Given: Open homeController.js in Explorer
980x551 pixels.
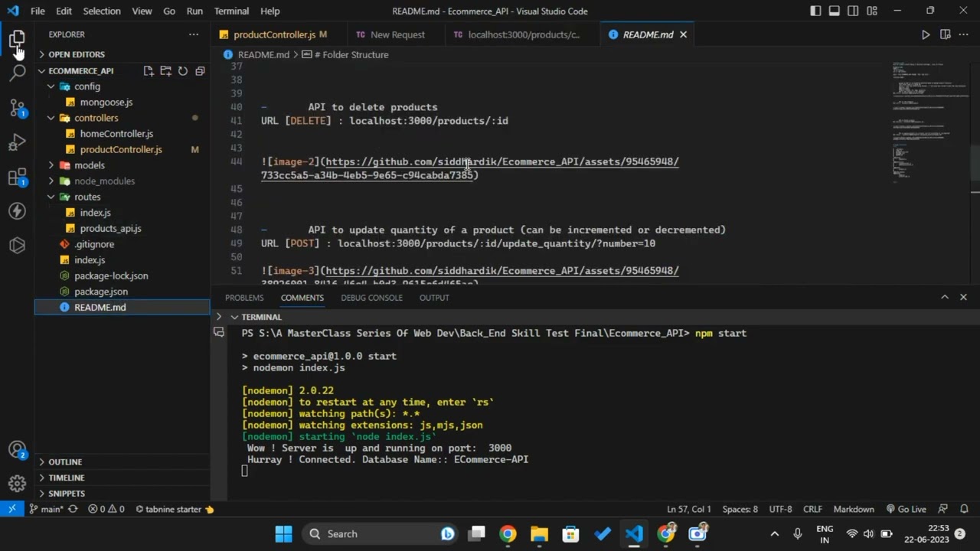Looking at the screenshot, I should [x=116, y=134].
